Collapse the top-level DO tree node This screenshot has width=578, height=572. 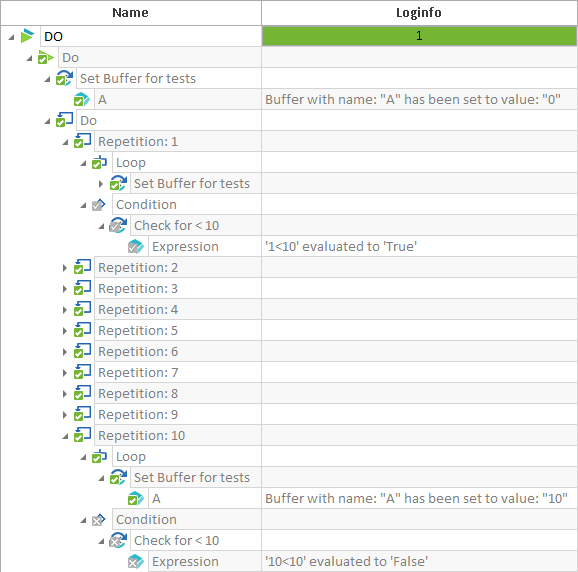point(11,37)
